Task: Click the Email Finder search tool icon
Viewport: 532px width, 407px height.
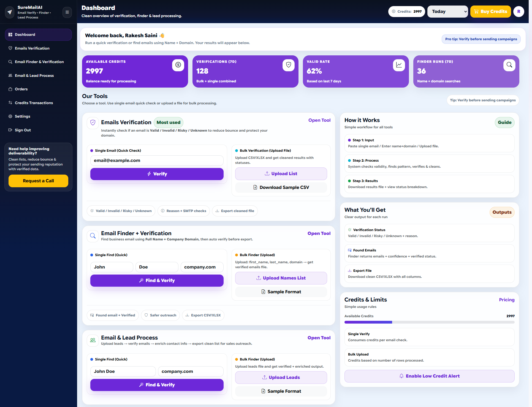Action: 93,236
